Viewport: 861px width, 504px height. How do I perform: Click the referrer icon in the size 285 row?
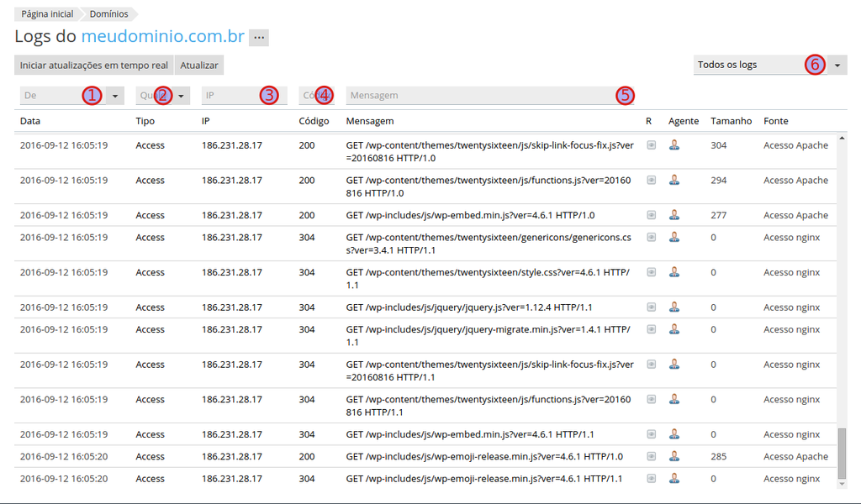(651, 456)
